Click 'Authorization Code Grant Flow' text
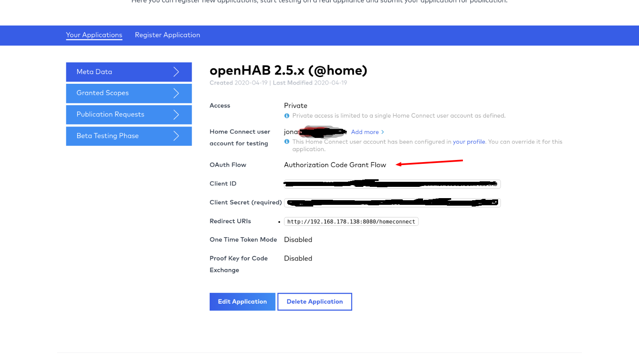639x364 pixels. click(x=335, y=165)
